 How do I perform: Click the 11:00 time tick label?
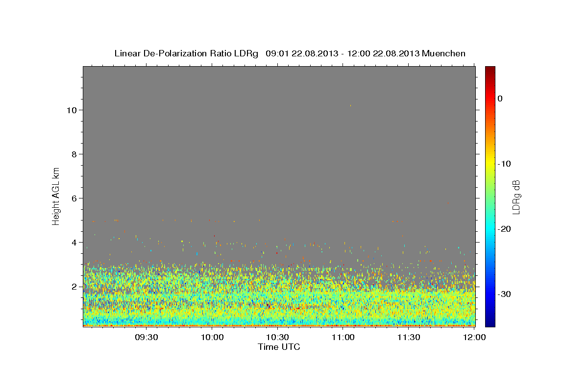click(343, 338)
